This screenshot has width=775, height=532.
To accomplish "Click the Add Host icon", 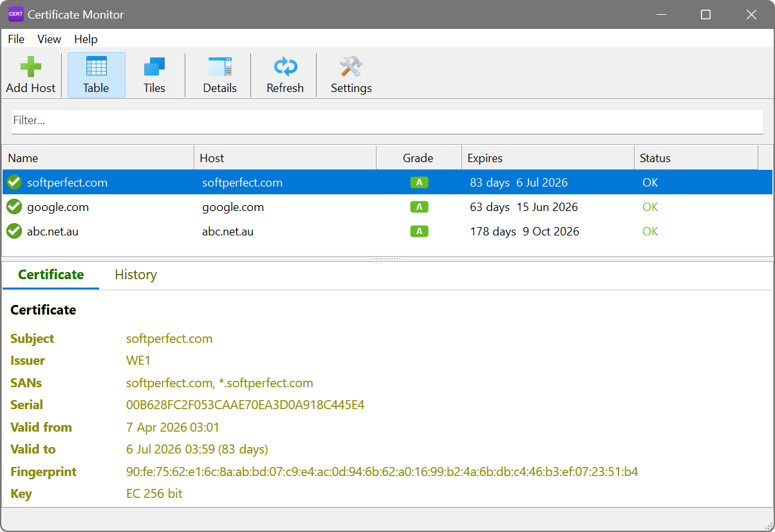I will (30, 74).
